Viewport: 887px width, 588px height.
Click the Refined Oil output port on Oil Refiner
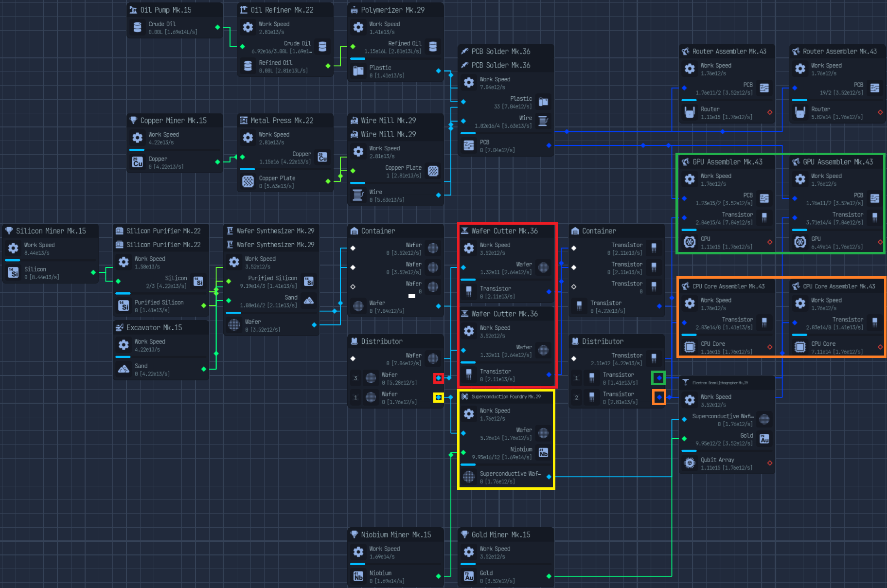328,66
